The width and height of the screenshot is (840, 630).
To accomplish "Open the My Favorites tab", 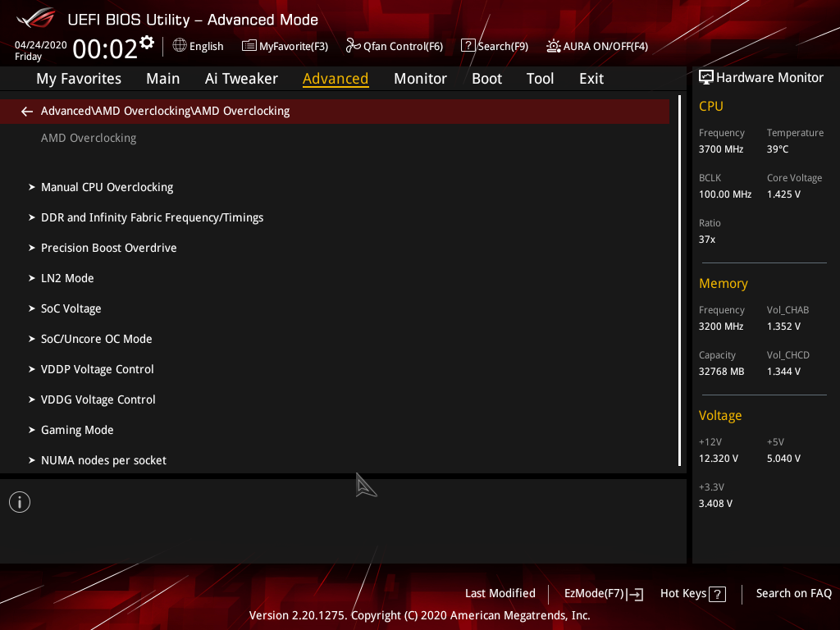I will (79, 79).
